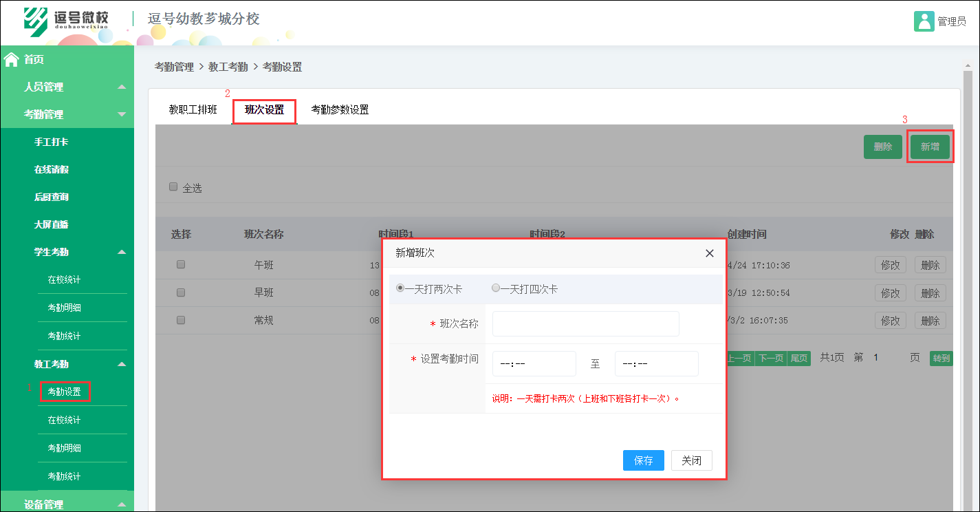Click the 保存 save button

click(x=643, y=460)
